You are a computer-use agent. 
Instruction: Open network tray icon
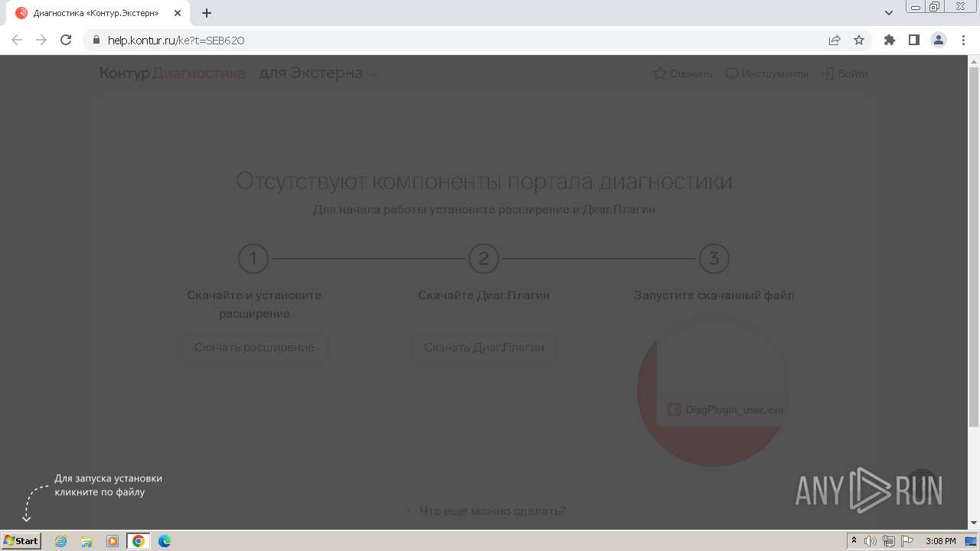[x=889, y=541]
